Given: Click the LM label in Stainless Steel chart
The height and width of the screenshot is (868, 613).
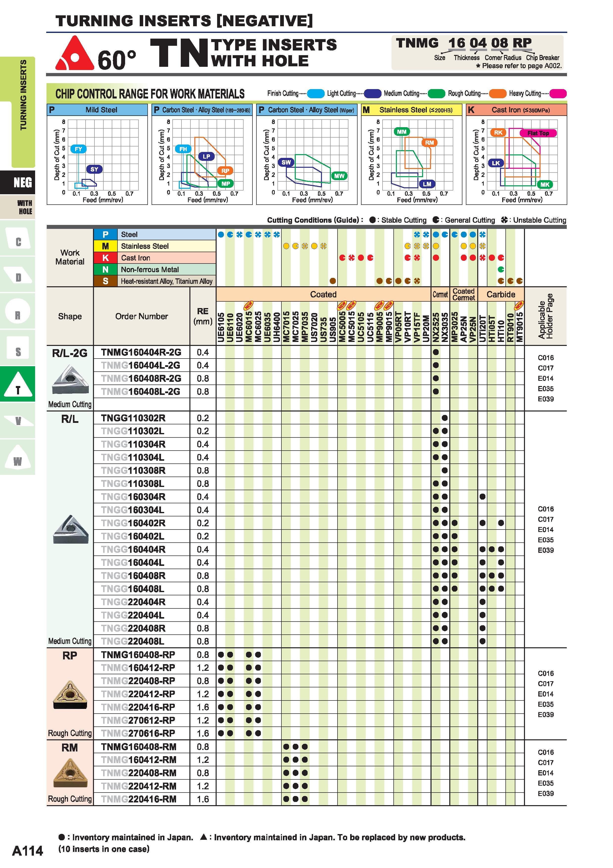Looking at the screenshot, I should 427,184.
